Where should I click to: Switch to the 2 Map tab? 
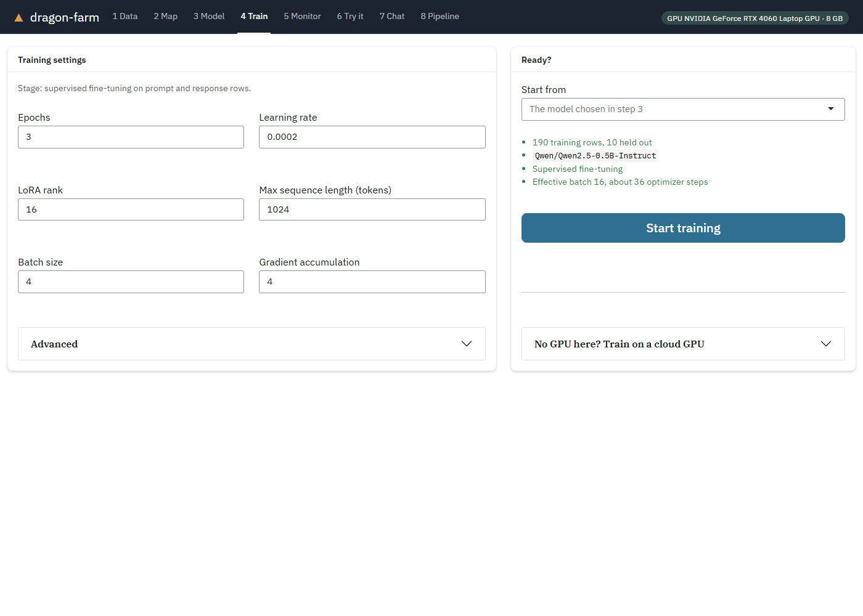pos(166,17)
